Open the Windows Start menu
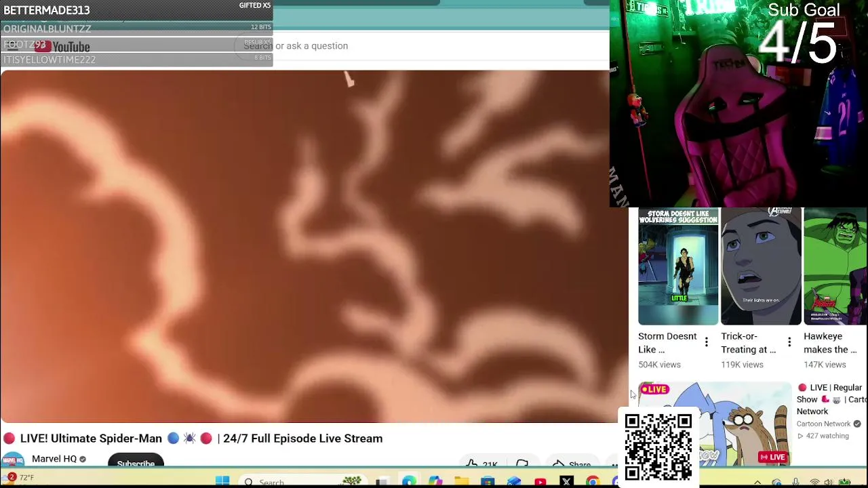 pyautogui.click(x=222, y=481)
